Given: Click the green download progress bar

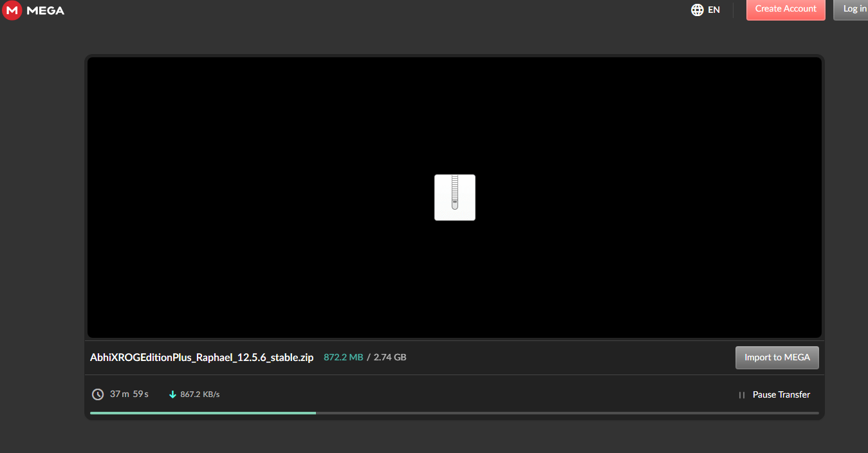Looking at the screenshot, I should coord(203,413).
